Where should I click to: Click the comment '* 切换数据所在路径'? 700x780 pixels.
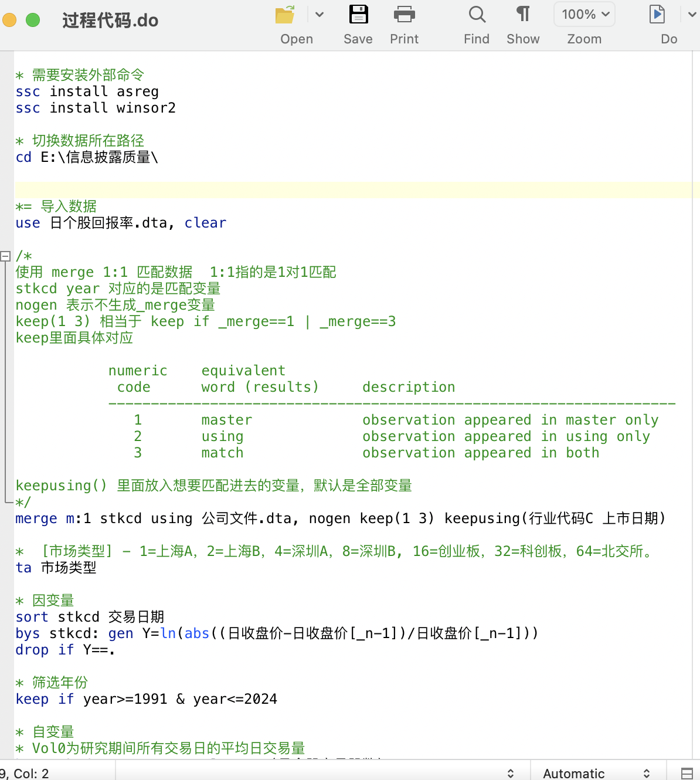[x=80, y=141]
